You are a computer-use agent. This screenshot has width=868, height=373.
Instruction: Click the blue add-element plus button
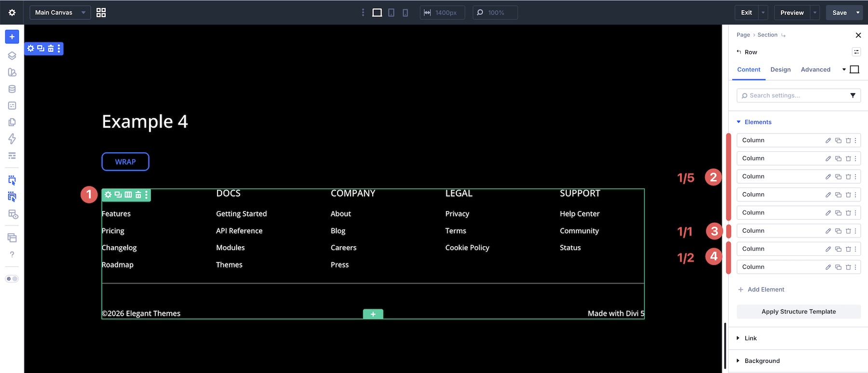pyautogui.click(x=12, y=37)
